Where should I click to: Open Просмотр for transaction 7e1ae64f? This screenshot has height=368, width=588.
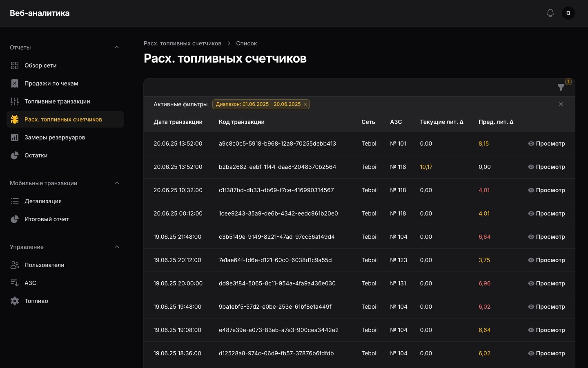(546, 260)
